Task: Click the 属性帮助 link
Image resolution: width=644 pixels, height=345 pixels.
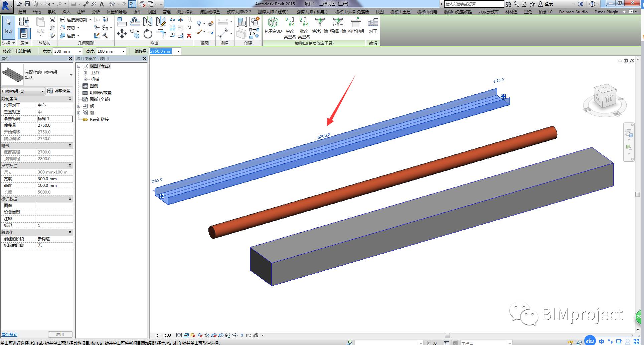Action: coord(9,335)
